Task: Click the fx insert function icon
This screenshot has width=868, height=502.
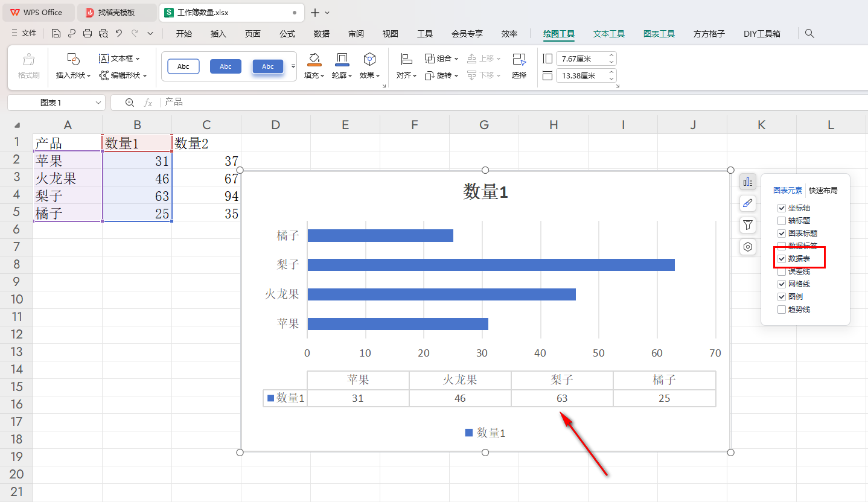Action: [148, 103]
